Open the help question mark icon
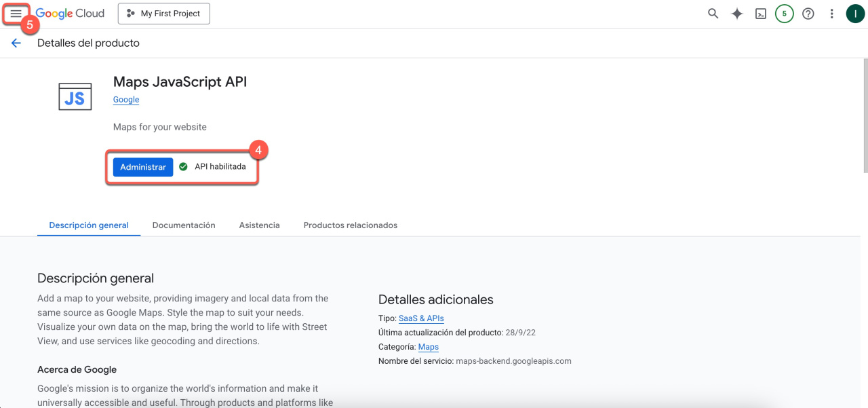Viewport: 868px width, 408px height. click(x=808, y=14)
